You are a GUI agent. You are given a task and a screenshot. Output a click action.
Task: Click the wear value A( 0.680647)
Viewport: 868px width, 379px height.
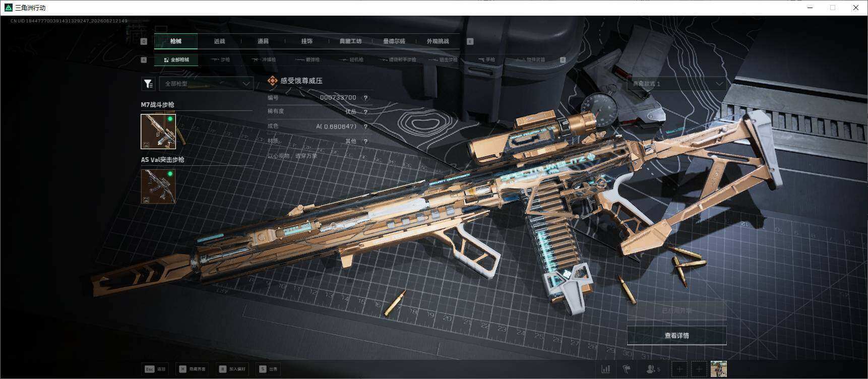[x=336, y=127]
